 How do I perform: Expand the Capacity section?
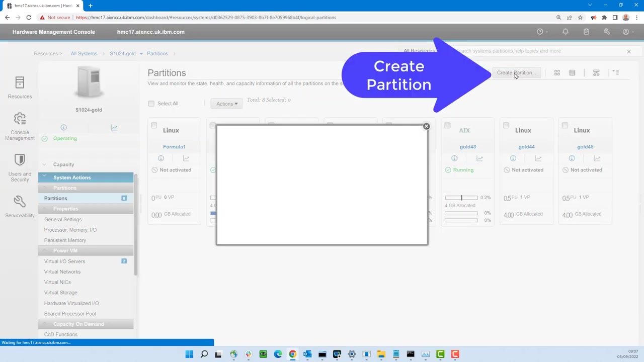63,164
